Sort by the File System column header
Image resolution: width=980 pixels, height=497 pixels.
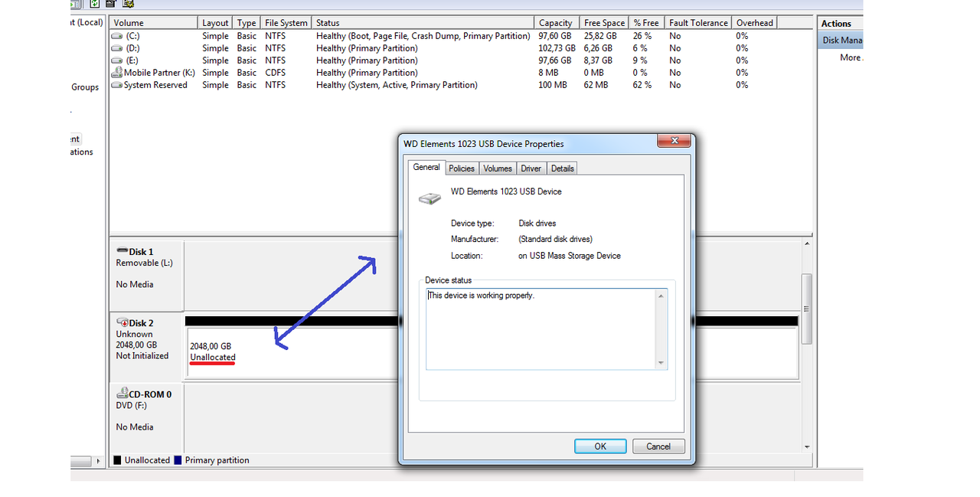pos(286,23)
